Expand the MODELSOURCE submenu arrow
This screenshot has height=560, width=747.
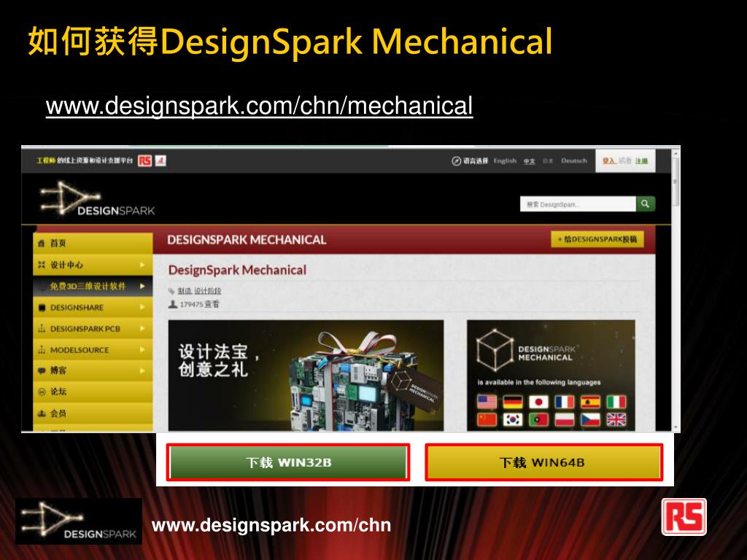pos(142,350)
